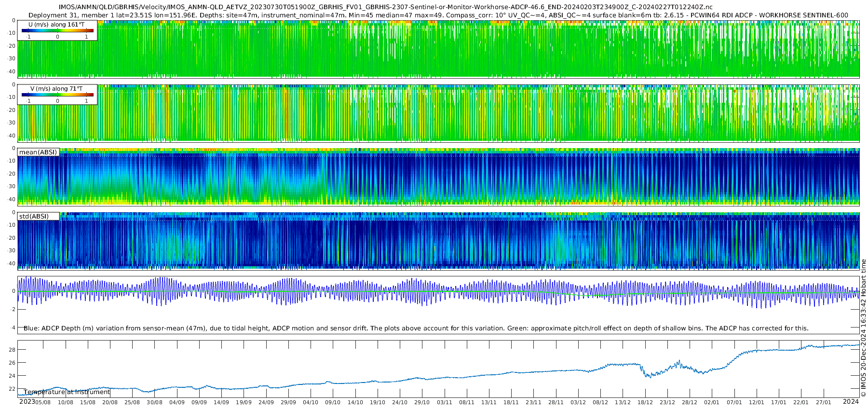Click the 2024 year label on time axis
This screenshot has height=410, width=868.
851,401
